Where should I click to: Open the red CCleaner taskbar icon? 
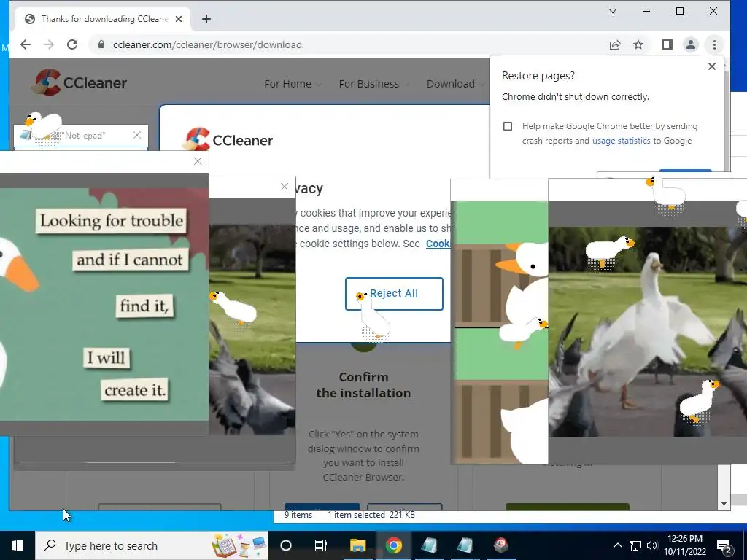pyautogui.click(x=500, y=545)
